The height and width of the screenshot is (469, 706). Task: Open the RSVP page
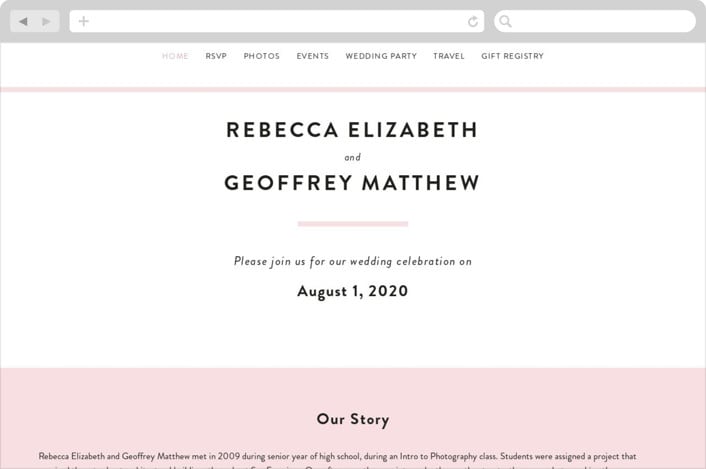(216, 56)
